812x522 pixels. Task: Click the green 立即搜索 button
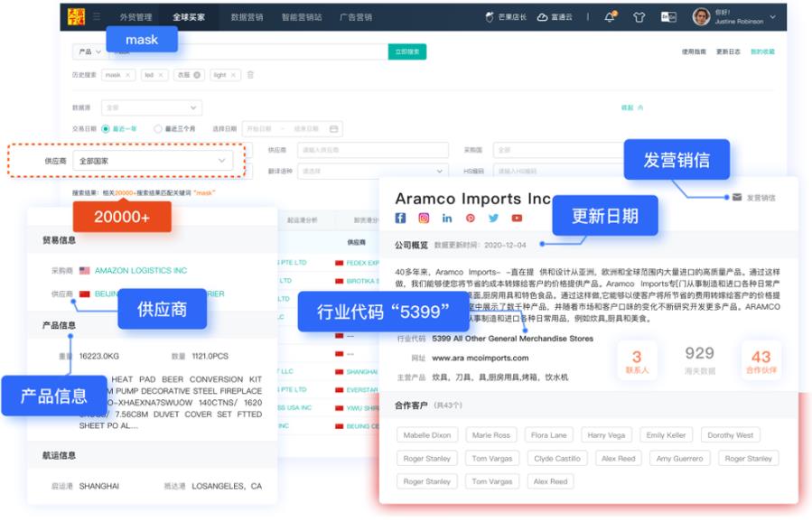coord(407,51)
